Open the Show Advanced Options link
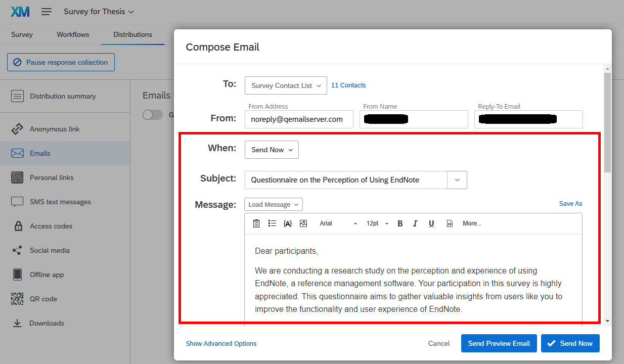Viewport: 624px width, 364px height. point(221,343)
